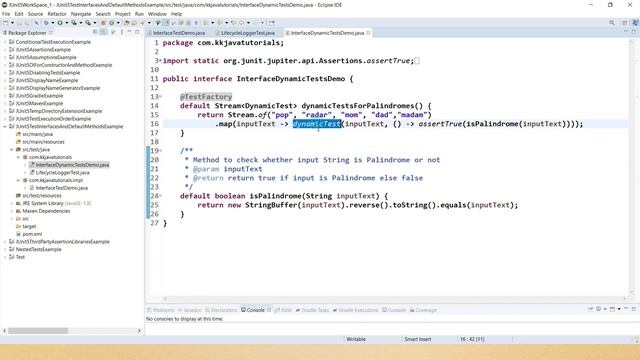Screen dimensions: 640x360
Task: Click the green Run button in toolbar
Action: point(60,23)
